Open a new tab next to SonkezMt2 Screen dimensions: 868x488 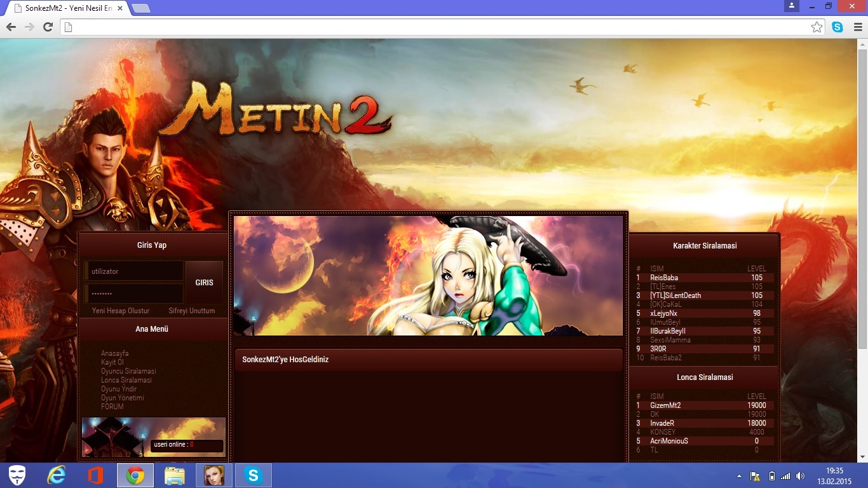(140, 8)
